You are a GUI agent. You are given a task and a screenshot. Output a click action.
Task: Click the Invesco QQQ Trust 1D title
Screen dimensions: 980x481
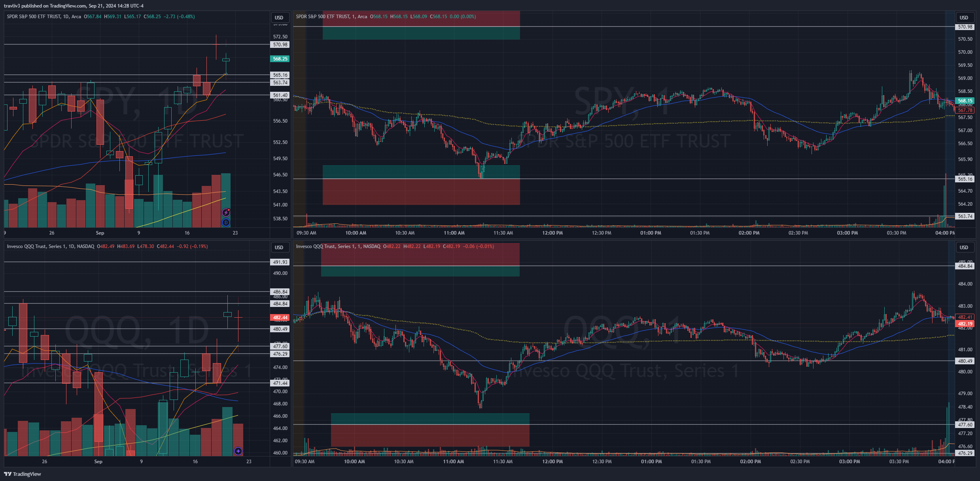tap(50, 246)
